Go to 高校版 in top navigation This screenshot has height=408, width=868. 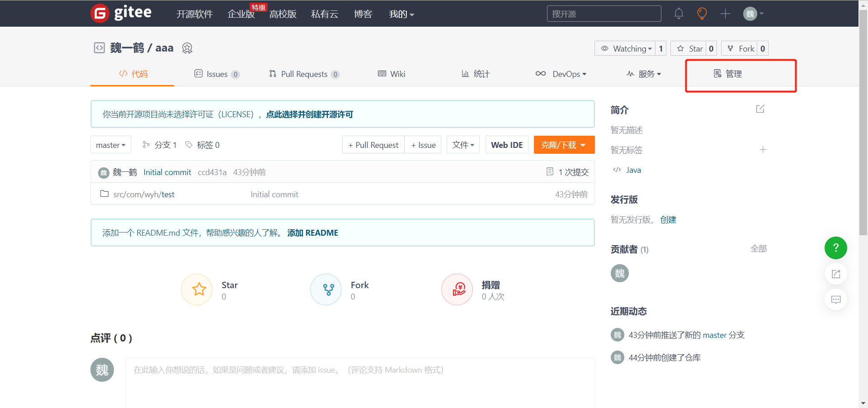tap(283, 14)
